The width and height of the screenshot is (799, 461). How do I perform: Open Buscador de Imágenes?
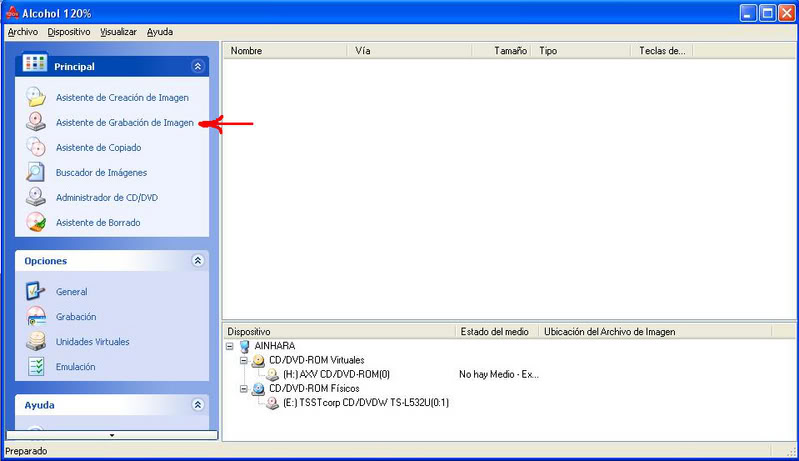[x=101, y=172]
